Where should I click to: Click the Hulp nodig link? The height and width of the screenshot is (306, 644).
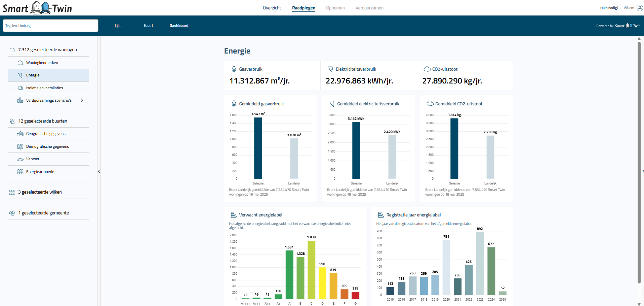(x=609, y=8)
